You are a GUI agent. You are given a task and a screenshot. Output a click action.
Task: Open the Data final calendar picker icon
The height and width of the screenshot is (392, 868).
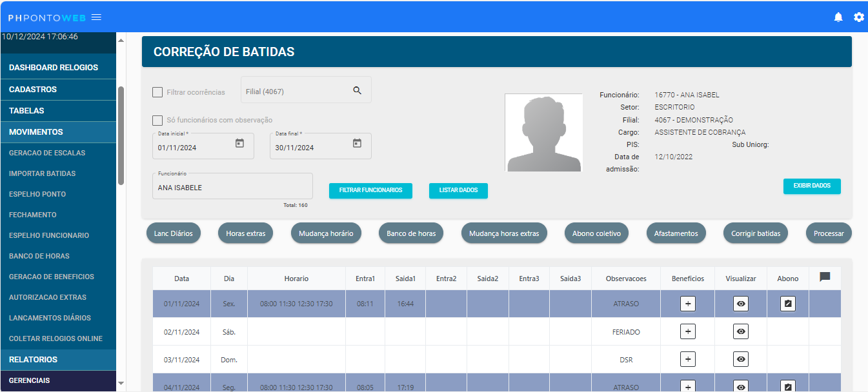tap(357, 144)
